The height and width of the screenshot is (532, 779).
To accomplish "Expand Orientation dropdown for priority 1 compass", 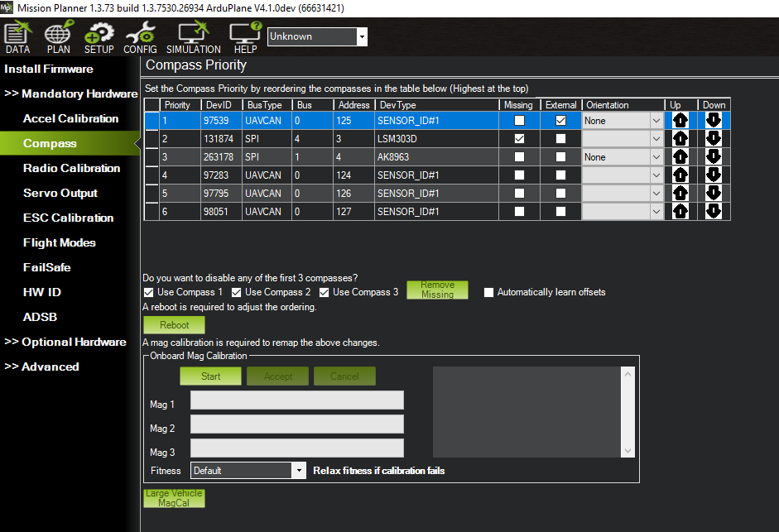I will pos(656,121).
